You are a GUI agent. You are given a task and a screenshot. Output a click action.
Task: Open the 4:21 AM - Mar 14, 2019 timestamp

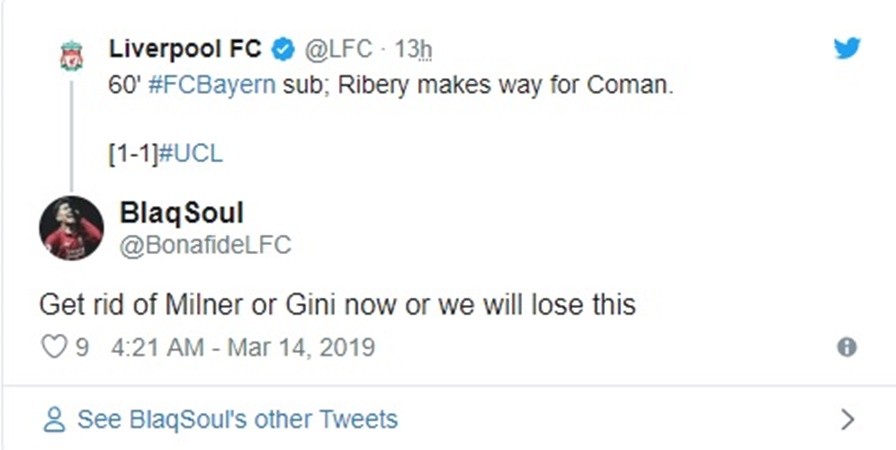(x=238, y=348)
